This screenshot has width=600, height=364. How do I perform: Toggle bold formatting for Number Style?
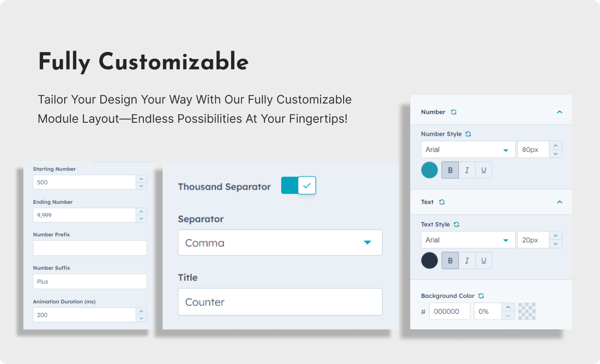coord(450,170)
